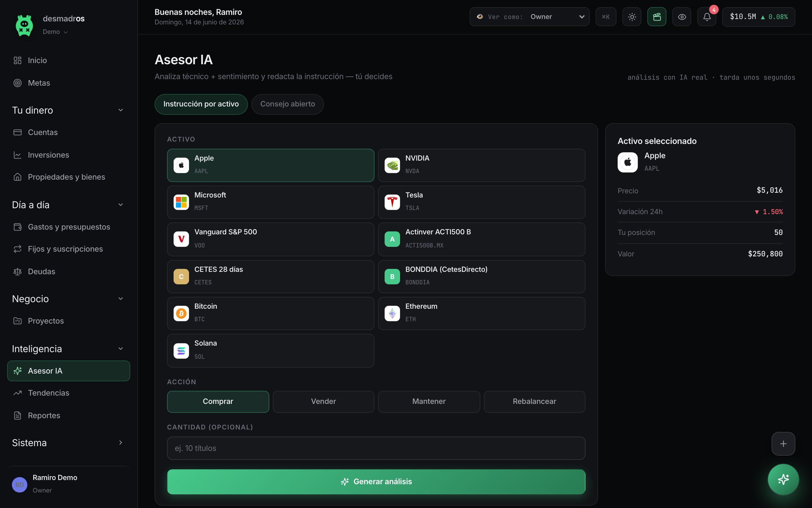Click Generar análisis button

coord(376,482)
